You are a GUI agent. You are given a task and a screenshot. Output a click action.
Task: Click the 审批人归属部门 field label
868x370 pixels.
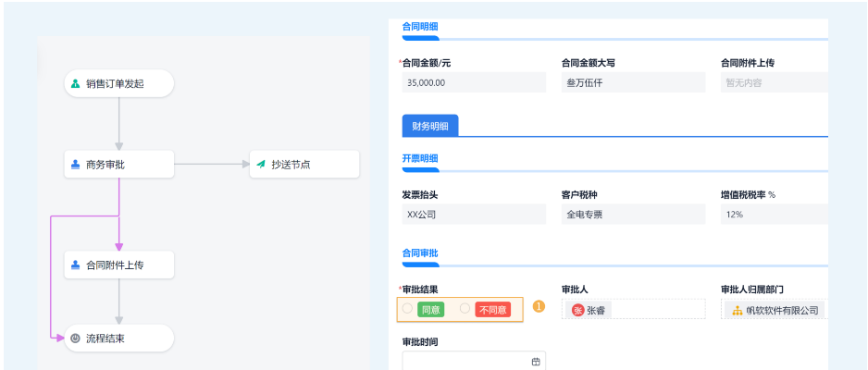751,290
